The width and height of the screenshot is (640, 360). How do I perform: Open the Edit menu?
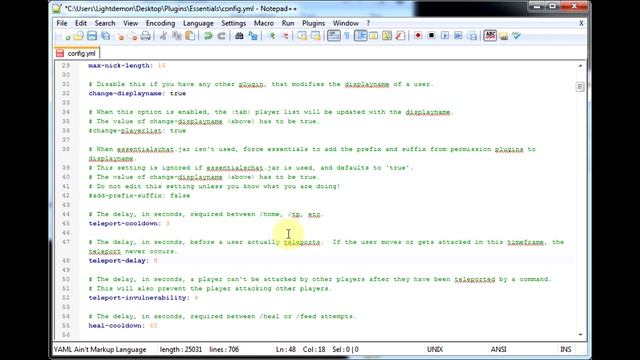[x=81, y=23]
